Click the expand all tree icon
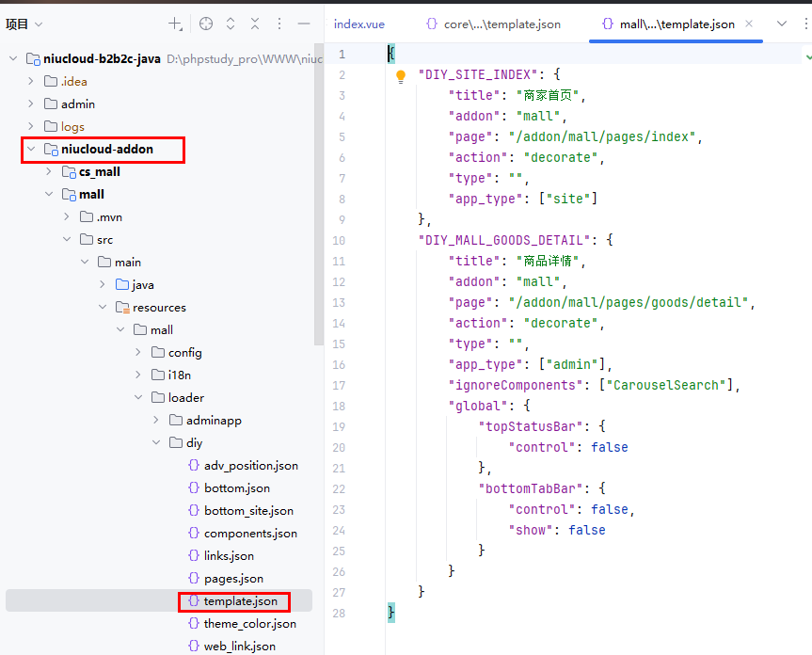812x655 pixels. [231, 24]
